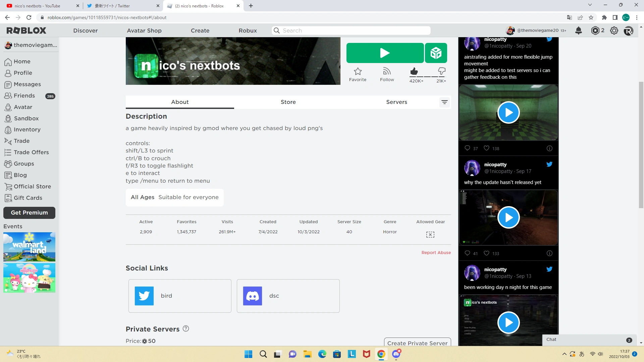Click the green Play game button
The height and width of the screenshot is (362, 644).
click(385, 53)
